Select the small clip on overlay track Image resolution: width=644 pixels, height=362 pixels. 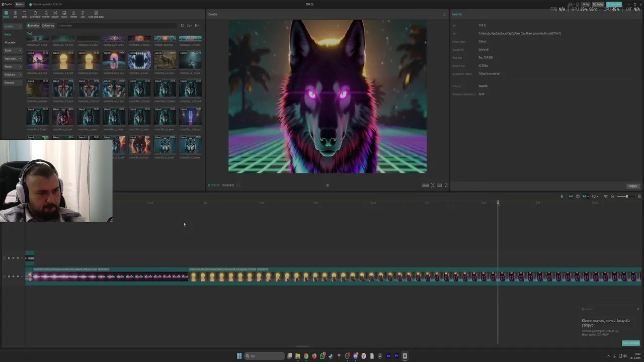click(30, 258)
